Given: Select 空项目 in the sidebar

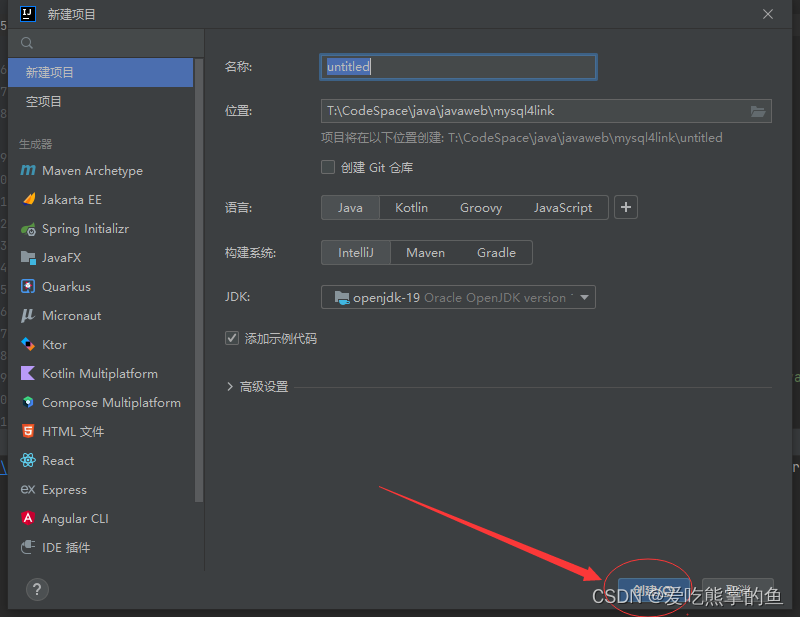Looking at the screenshot, I should pos(101,102).
